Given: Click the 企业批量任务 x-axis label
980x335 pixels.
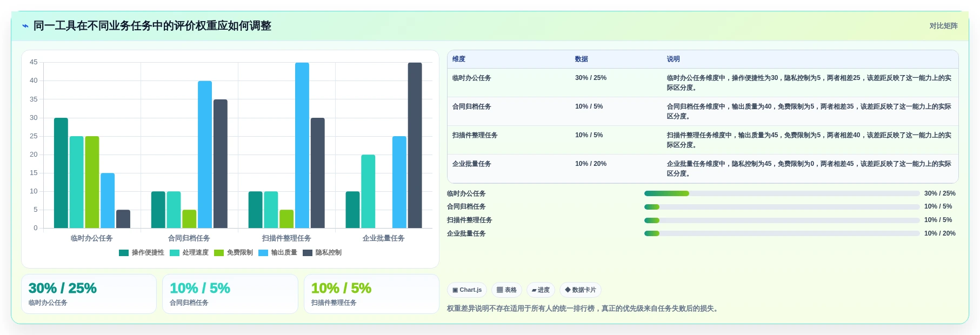Looking at the screenshot, I should coord(384,238).
